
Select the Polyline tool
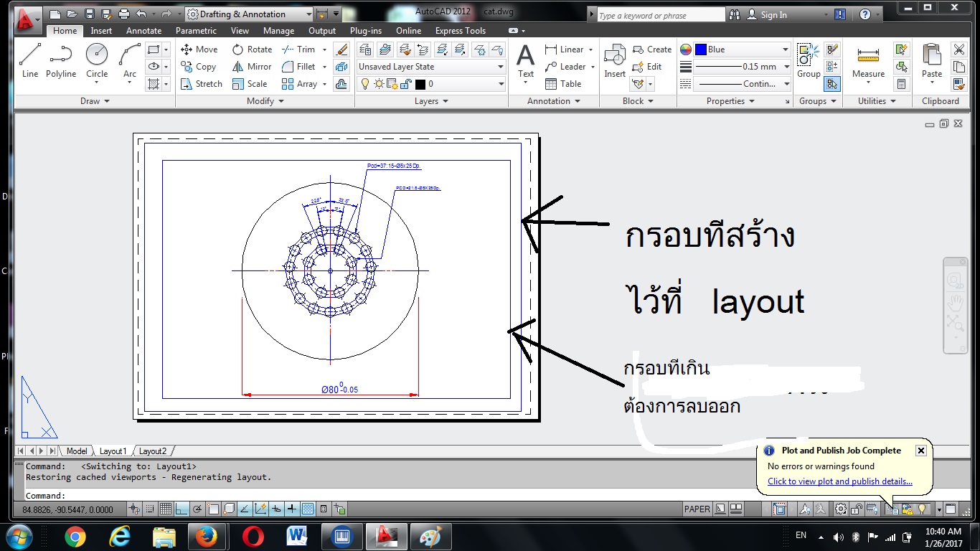61,60
